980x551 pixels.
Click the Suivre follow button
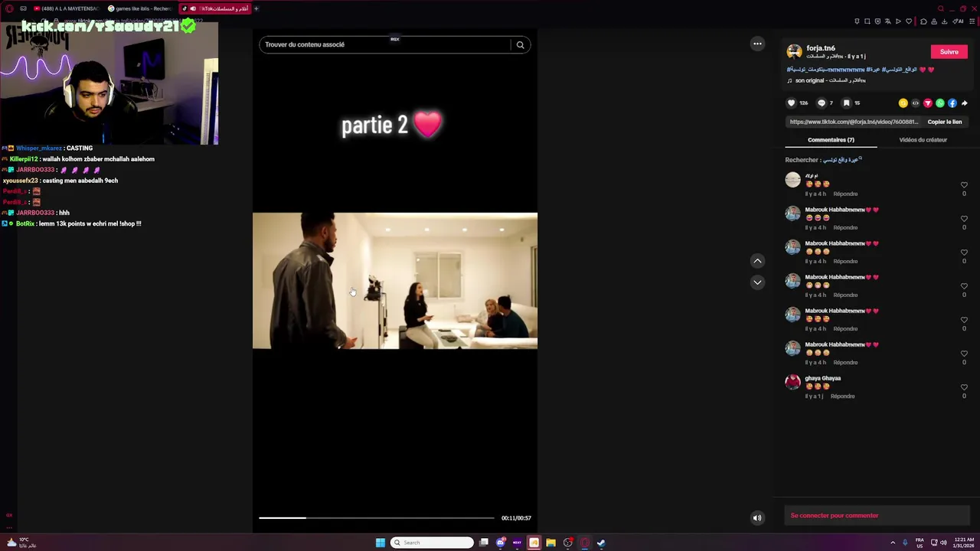click(949, 52)
